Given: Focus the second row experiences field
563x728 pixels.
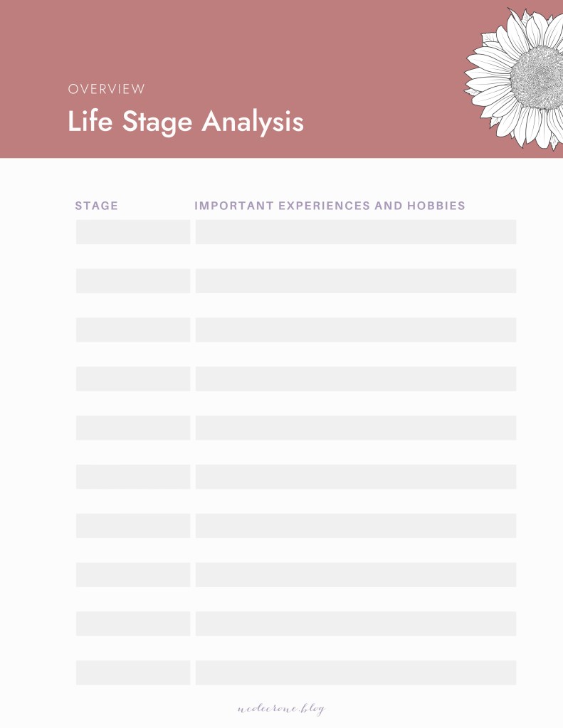Looking at the screenshot, I should pyautogui.click(x=356, y=281).
